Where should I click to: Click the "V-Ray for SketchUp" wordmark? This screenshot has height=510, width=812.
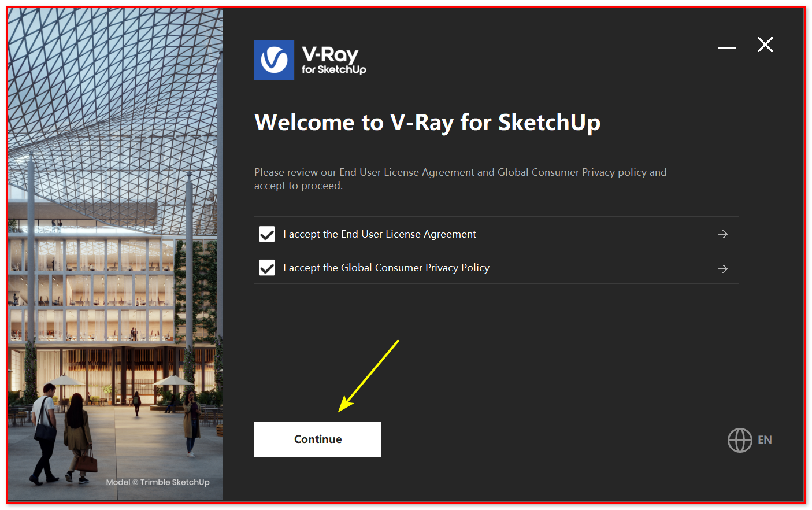coord(334,60)
